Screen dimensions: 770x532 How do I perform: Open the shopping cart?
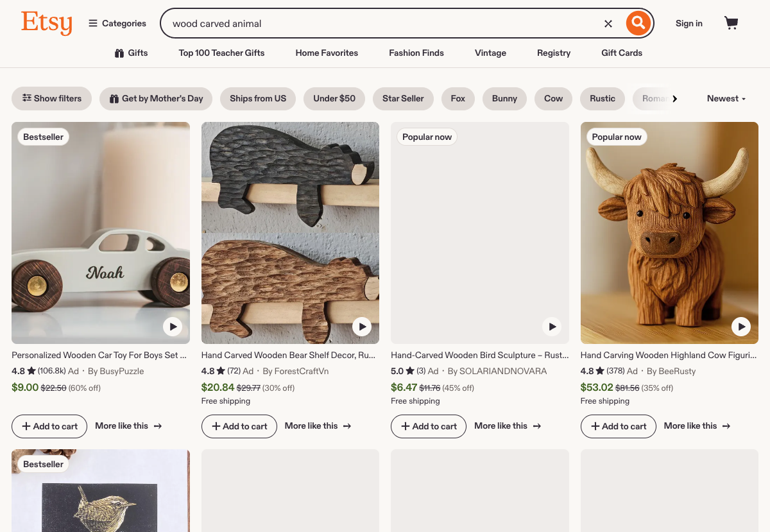click(731, 24)
